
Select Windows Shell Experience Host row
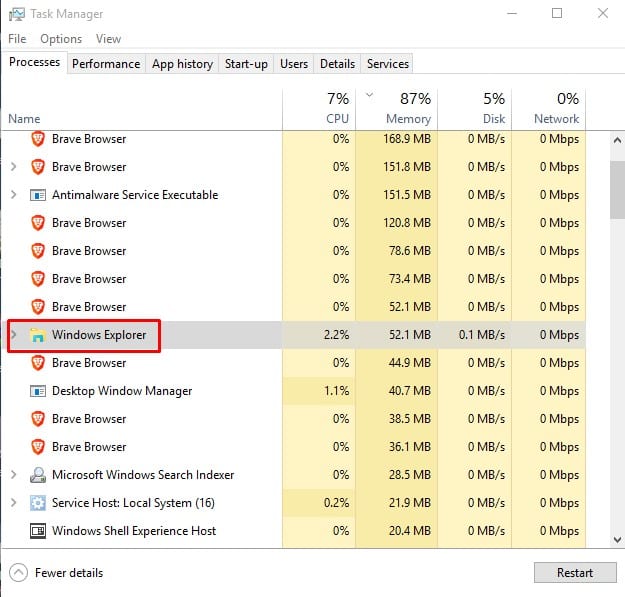293,531
